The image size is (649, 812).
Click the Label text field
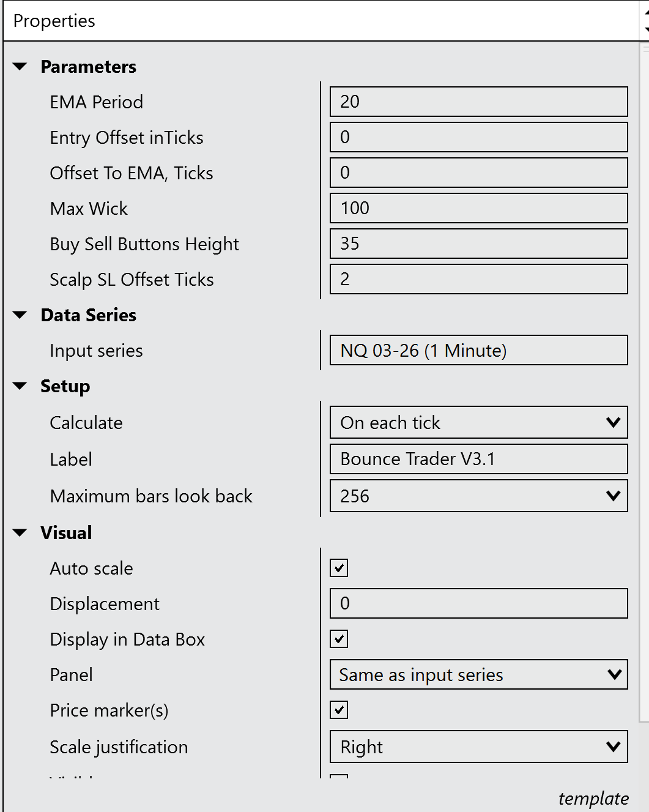[x=478, y=459]
